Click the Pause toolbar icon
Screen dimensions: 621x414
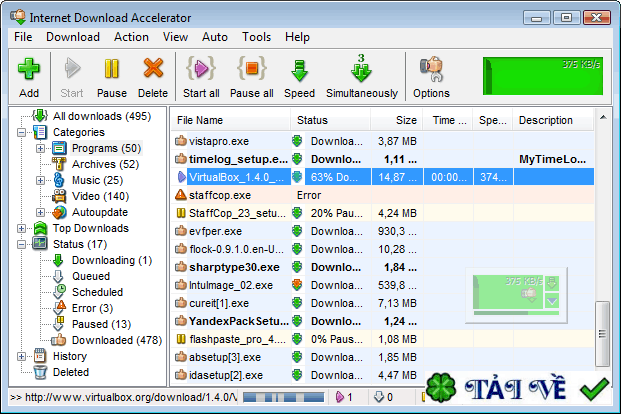click(x=112, y=77)
